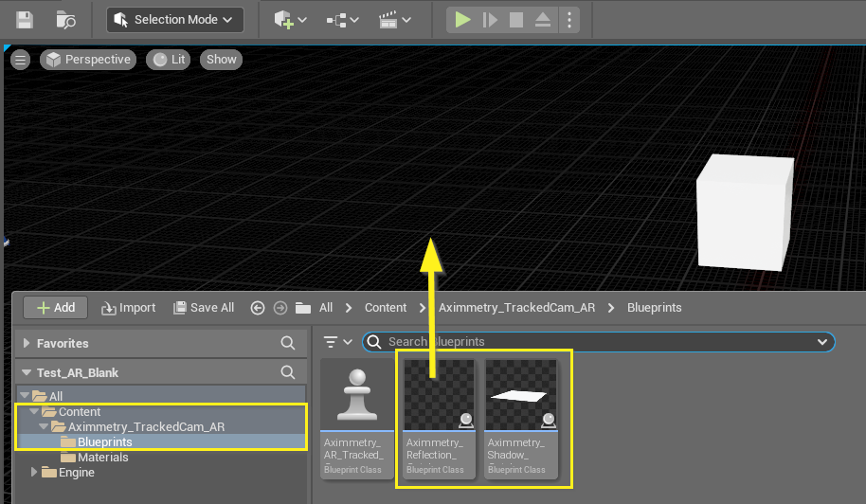Click the frame-skip play button
The image size is (866, 504).
(490, 21)
